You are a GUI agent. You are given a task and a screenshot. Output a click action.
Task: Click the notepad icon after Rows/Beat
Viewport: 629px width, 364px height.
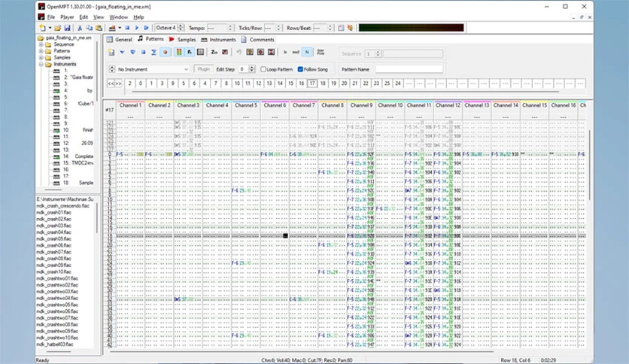[341, 28]
